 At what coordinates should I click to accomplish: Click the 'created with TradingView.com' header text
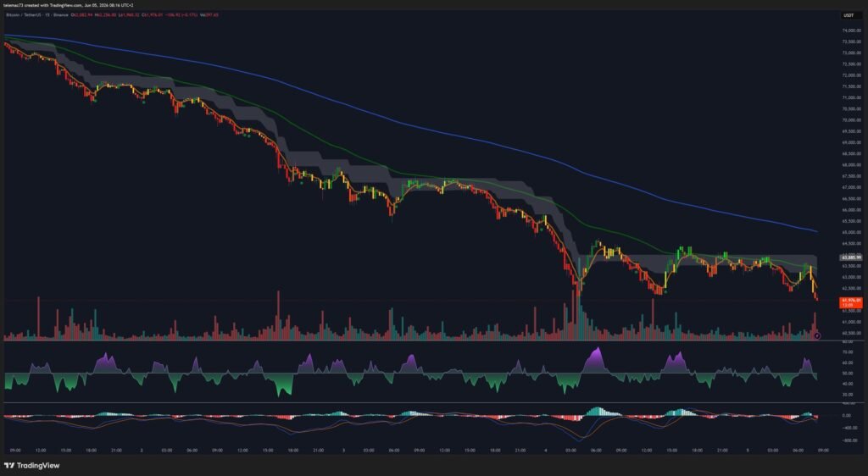(x=52, y=5)
